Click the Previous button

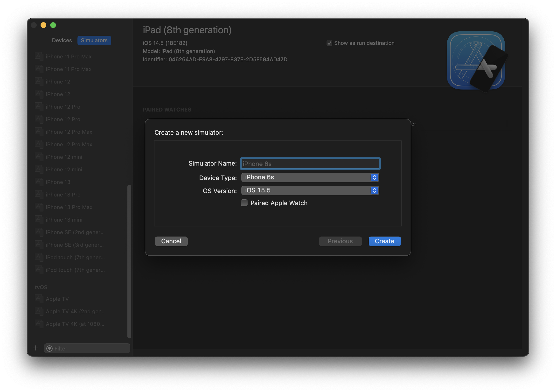[x=340, y=241]
